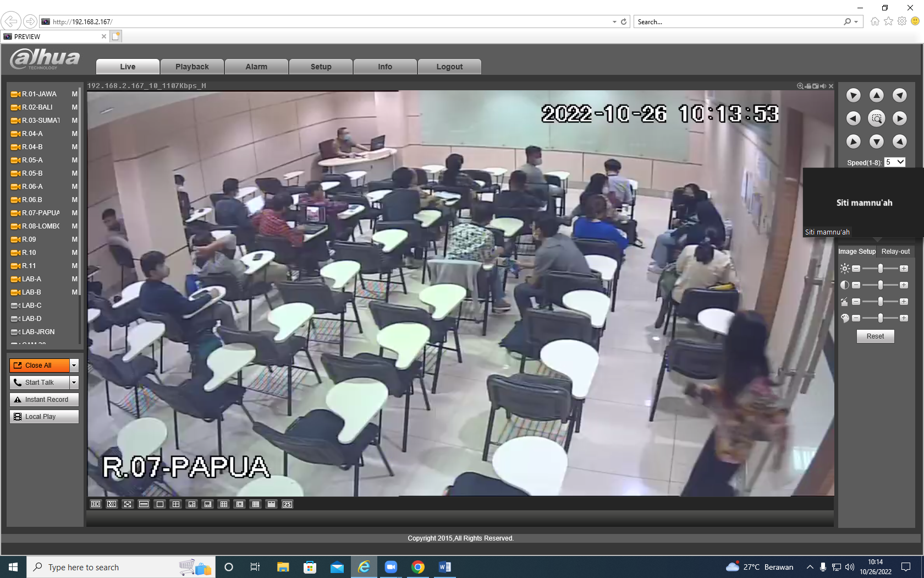The width and height of the screenshot is (924, 578).
Task: Open camera channel LAB-JRGN
Action: tap(33, 332)
